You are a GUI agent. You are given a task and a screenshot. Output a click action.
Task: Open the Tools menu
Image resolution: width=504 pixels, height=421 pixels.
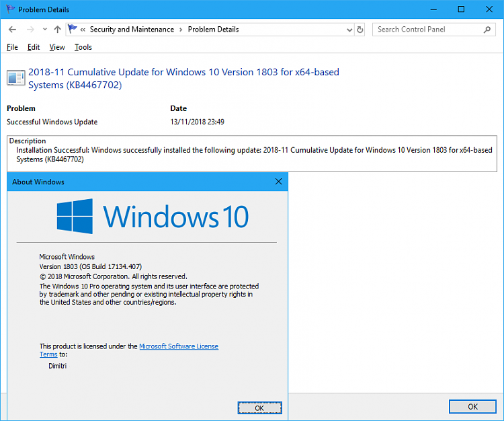(83, 47)
